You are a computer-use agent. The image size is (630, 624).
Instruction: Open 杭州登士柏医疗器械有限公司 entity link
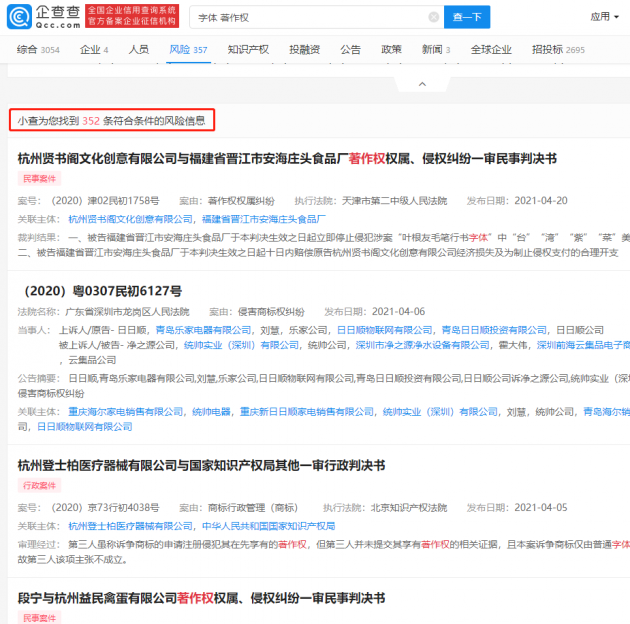click(130, 526)
